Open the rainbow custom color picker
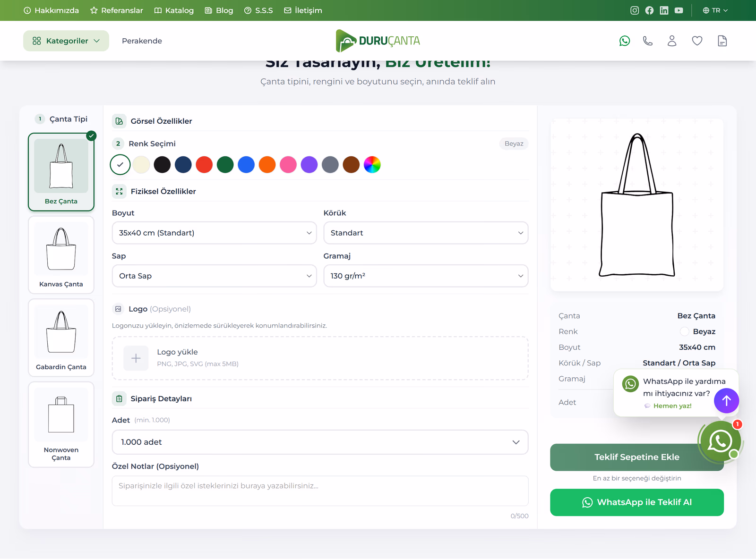The image size is (756, 559). [x=372, y=165]
